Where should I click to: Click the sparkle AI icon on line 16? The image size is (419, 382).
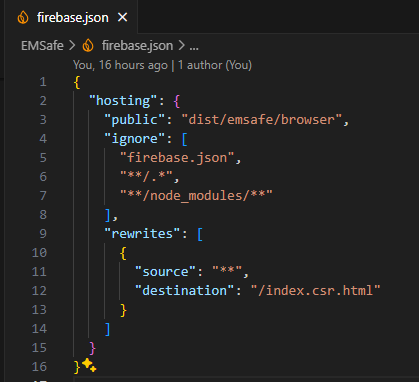[x=89, y=365]
